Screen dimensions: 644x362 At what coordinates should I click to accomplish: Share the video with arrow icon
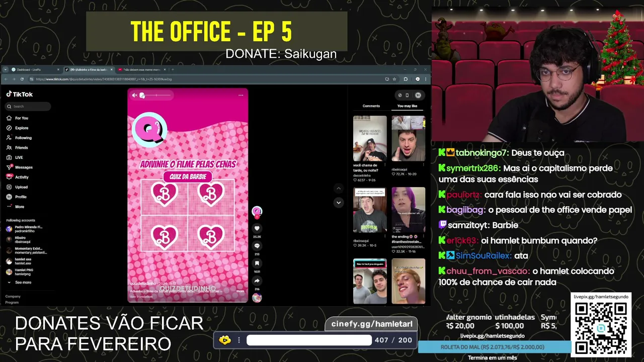click(257, 281)
